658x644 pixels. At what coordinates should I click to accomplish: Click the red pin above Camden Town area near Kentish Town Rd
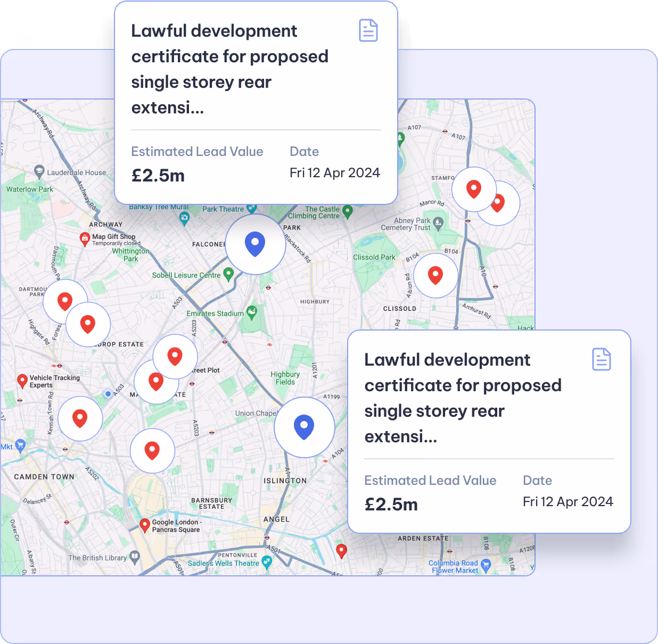(x=80, y=418)
